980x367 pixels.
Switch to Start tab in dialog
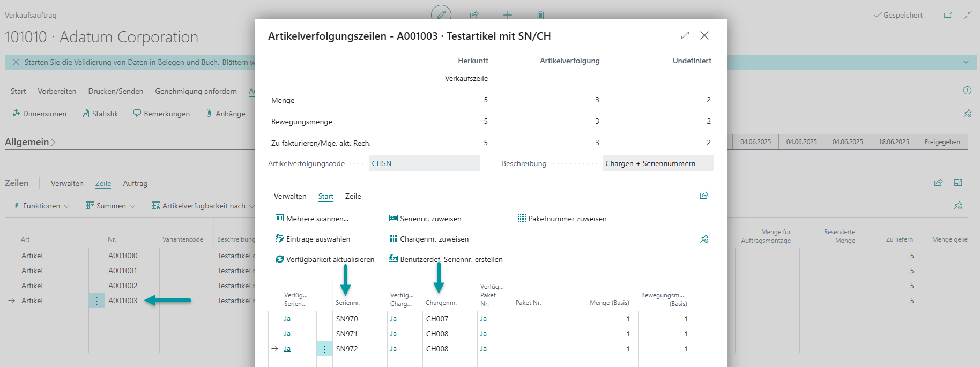click(x=326, y=196)
